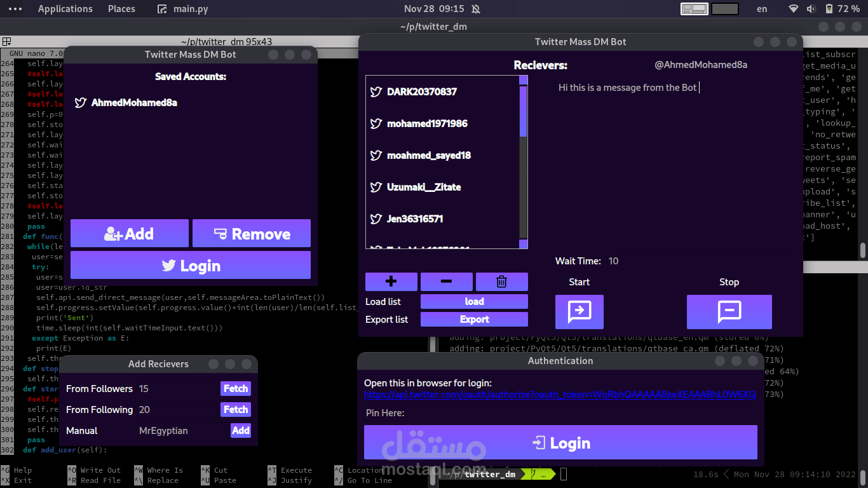The width and height of the screenshot is (868, 488).
Task: Click the battery icon showing 72 %
Action: 829,9
